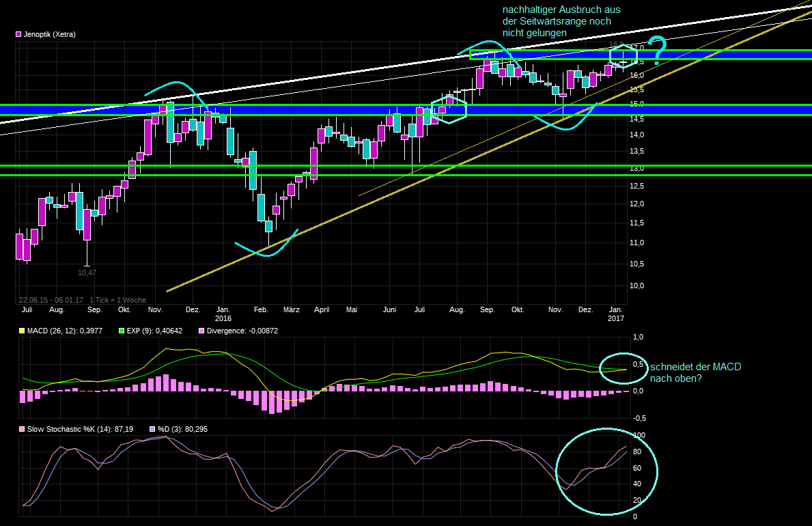Click the 2017 year marker on time axis
The image size is (812, 526).
point(615,318)
